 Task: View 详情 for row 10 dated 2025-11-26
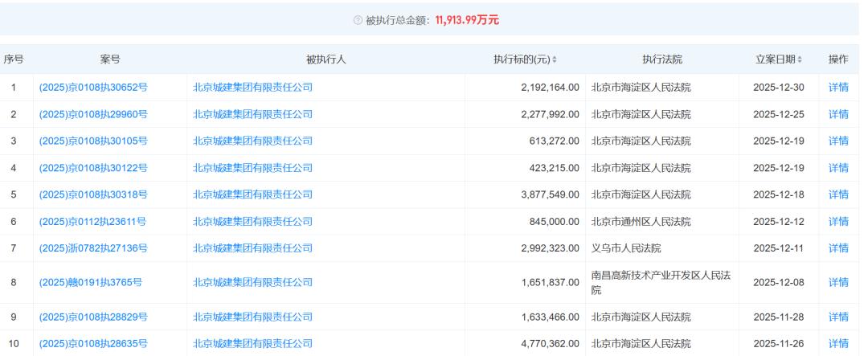(838, 344)
